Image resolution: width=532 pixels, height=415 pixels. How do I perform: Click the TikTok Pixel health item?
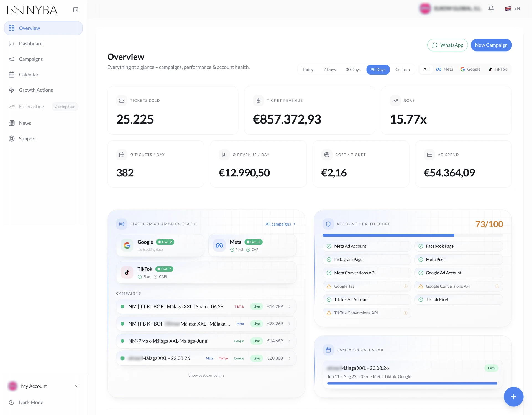(x=459, y=300)
